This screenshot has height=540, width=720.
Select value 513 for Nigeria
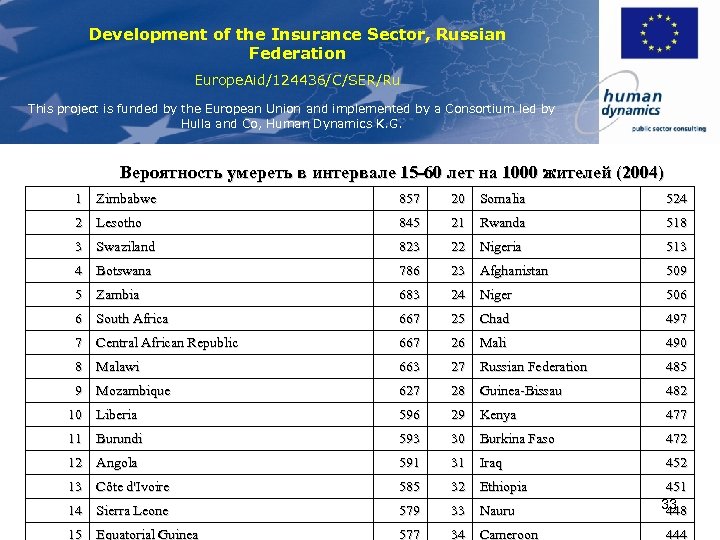(676, 247)
